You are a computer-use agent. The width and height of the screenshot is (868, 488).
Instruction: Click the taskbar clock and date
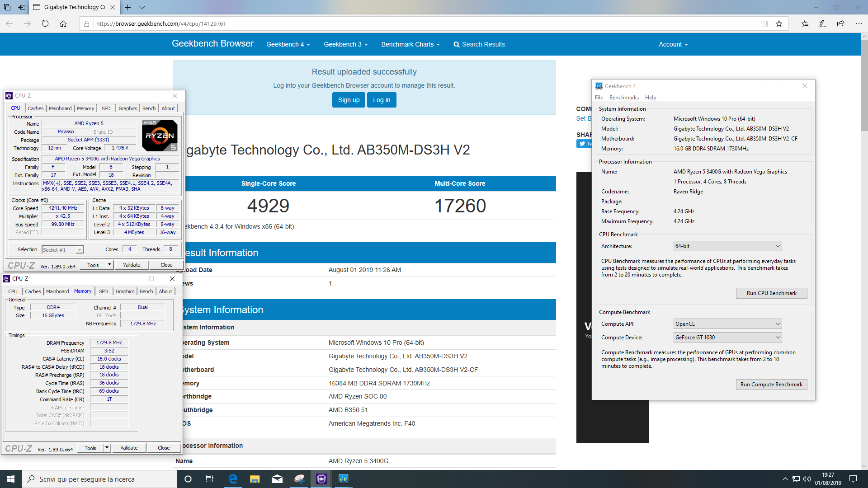pos(828,479)
